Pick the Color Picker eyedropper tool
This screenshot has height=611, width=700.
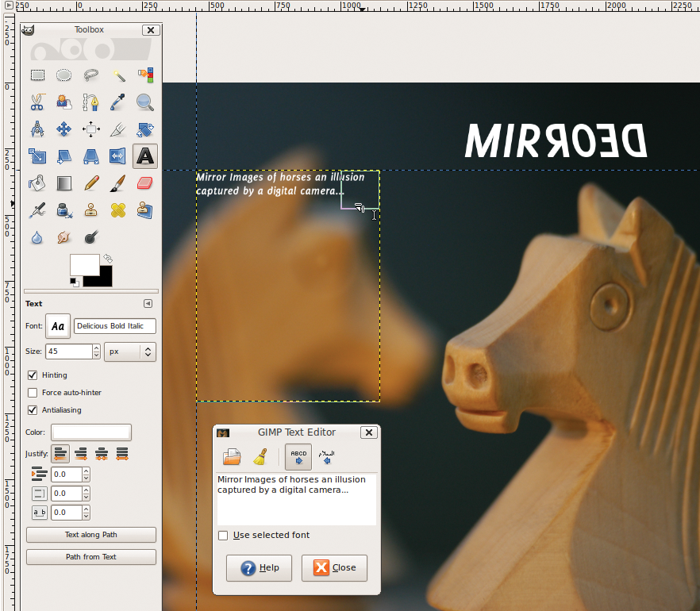pyautogui.click(x=118, y=102)
